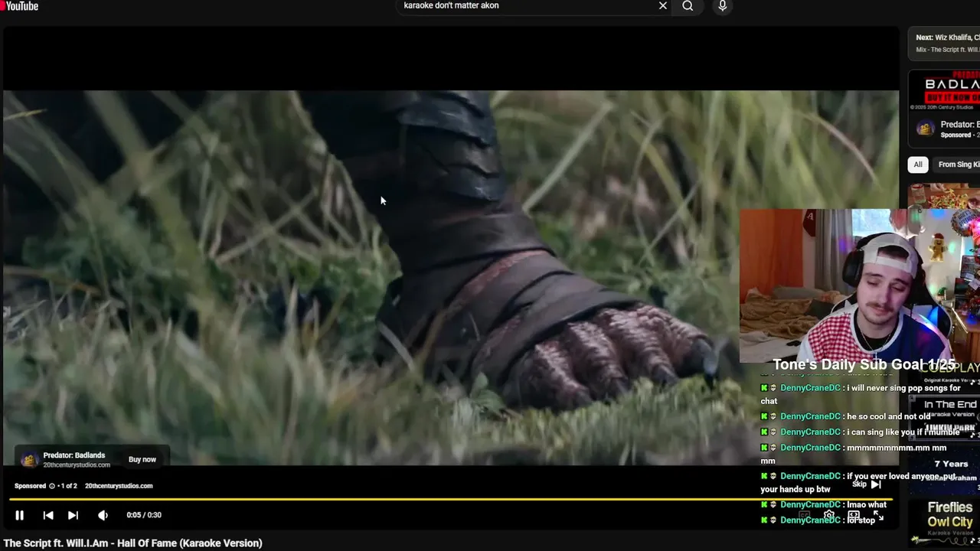Click the Hall Of Fame video title
Screen dimensions: 980x551
point(133,543)
